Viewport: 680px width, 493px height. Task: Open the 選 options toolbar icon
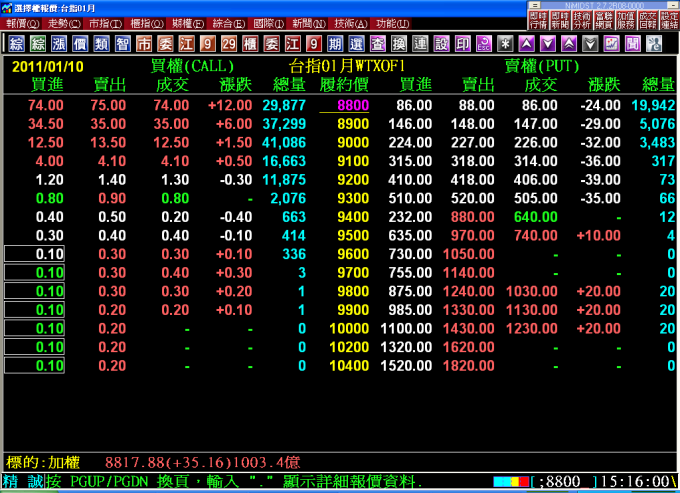[x=356, y=44]
